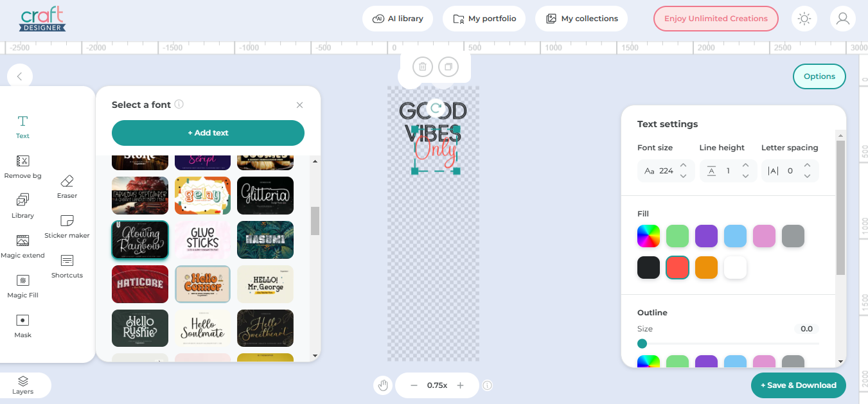Decrease line height with down arrow

pyautogui.click(x=745, y=176)
